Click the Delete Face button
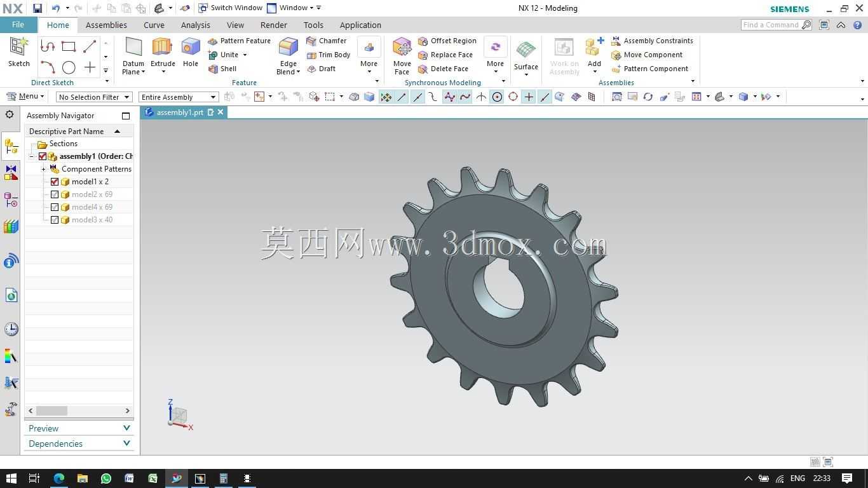 pyautogui.click(x=444, y=69)
